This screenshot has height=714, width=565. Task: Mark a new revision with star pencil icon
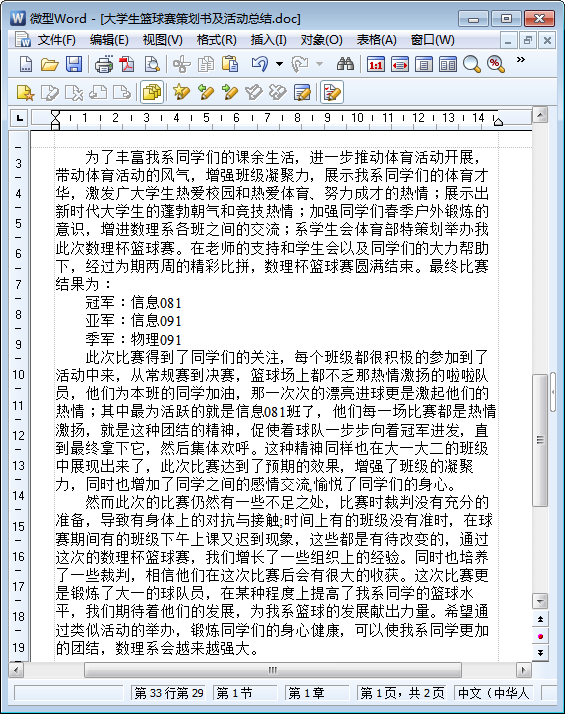coord(181,92)
